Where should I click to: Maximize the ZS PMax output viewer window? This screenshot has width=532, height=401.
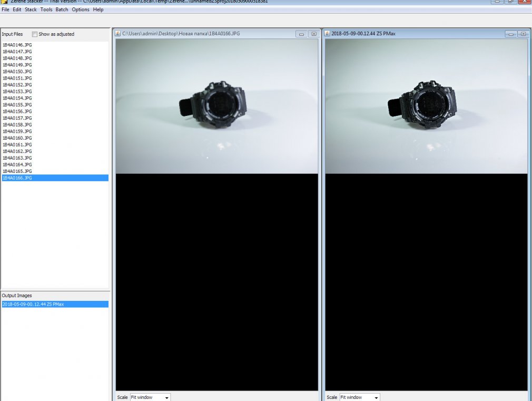pos(523,34)
